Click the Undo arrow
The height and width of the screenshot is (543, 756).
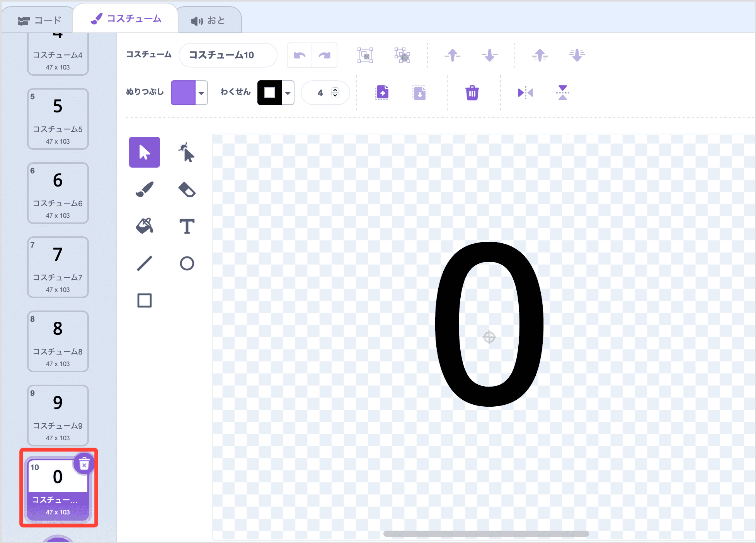[x=300, y=55]
